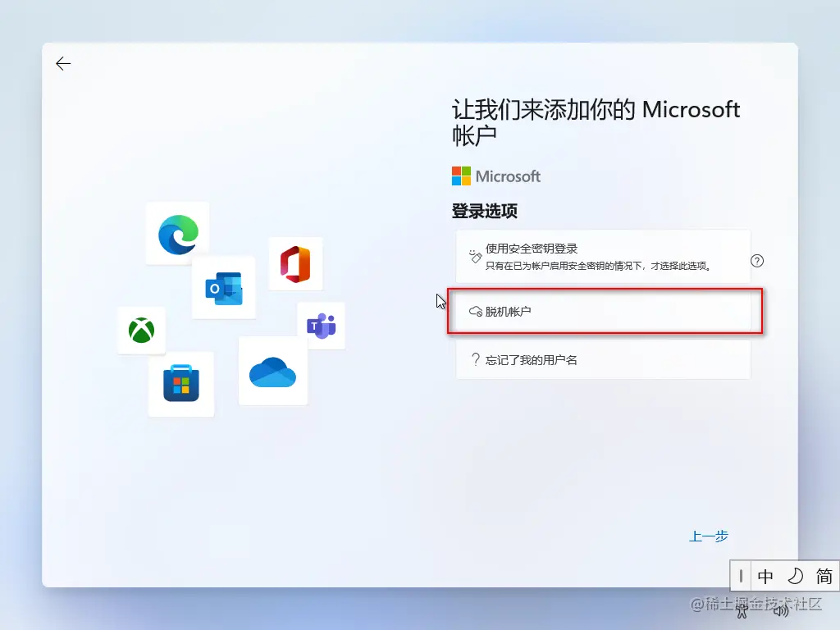Click the security key icon

[475, 256]
